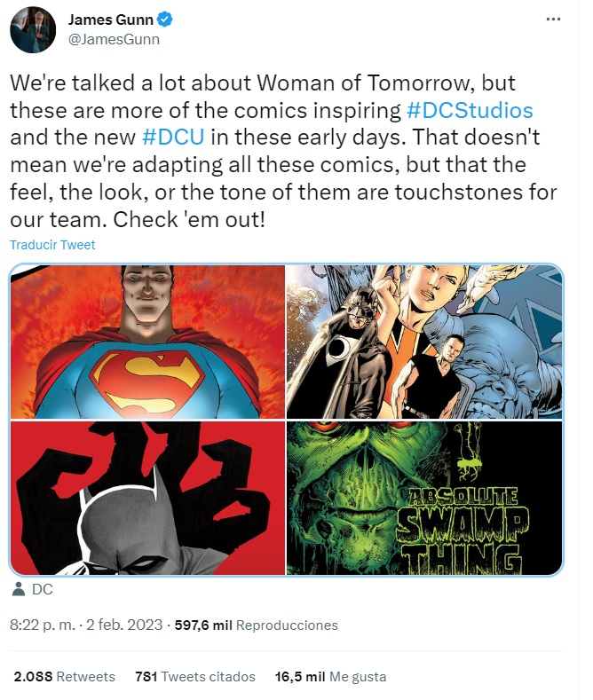Open the James Gunn display name
This screenshot has width=593, height=700.
coord(110,20)
